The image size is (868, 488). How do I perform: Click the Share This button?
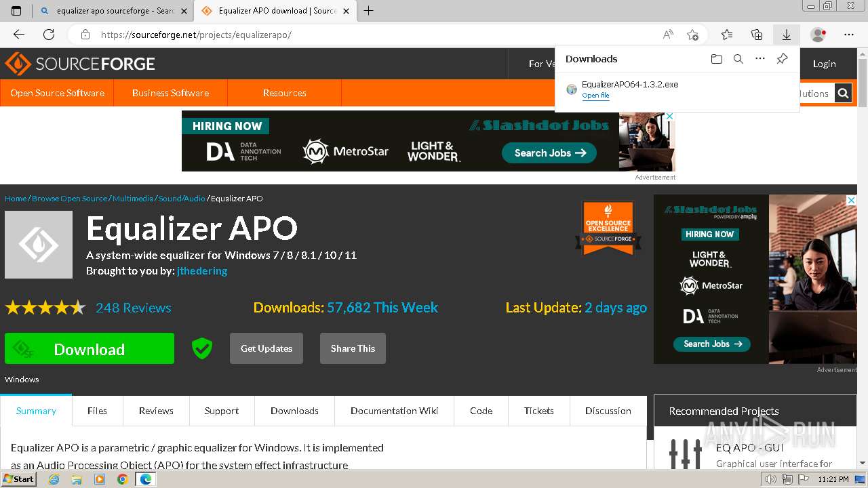click(353, 348)
